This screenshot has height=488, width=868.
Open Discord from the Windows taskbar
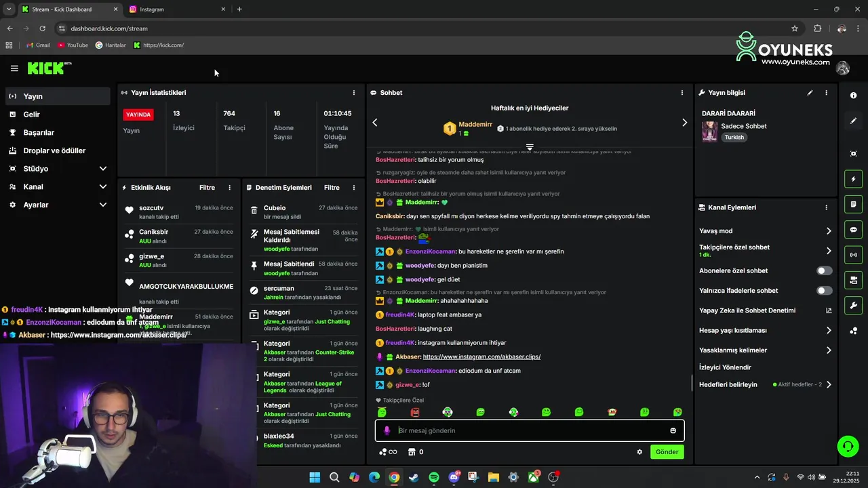454,477
